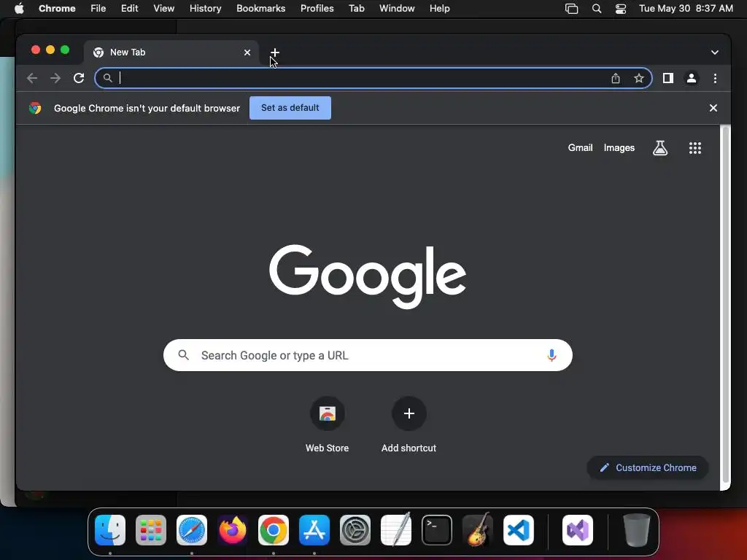
Task: Open the profile avatar menu
Action: [692, 78]
